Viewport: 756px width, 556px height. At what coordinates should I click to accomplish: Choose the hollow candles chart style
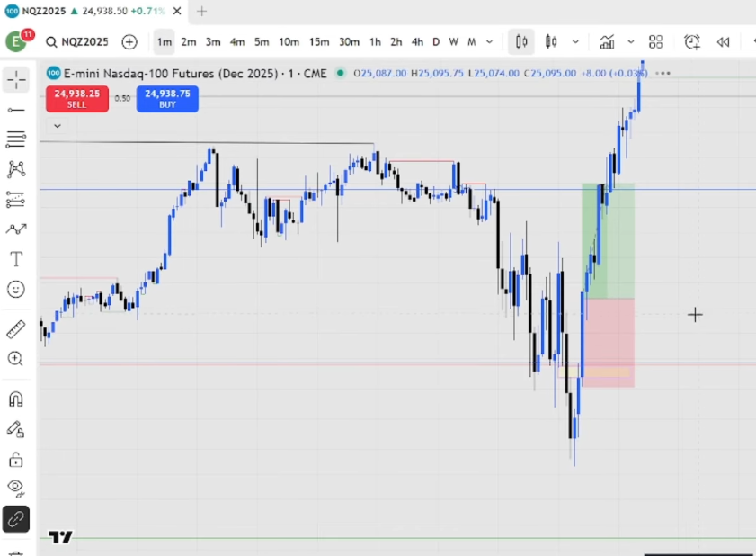[521, 42]
